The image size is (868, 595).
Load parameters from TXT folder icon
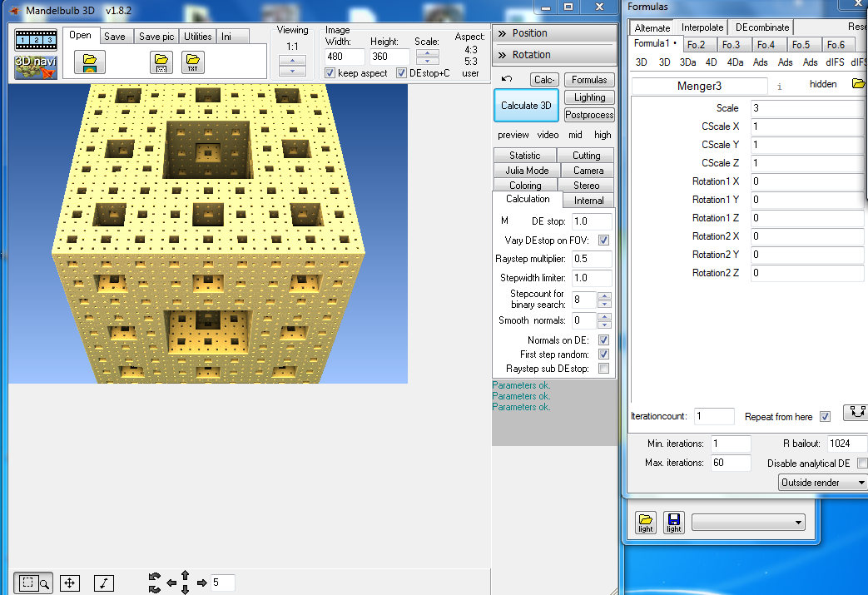(192, 62)
